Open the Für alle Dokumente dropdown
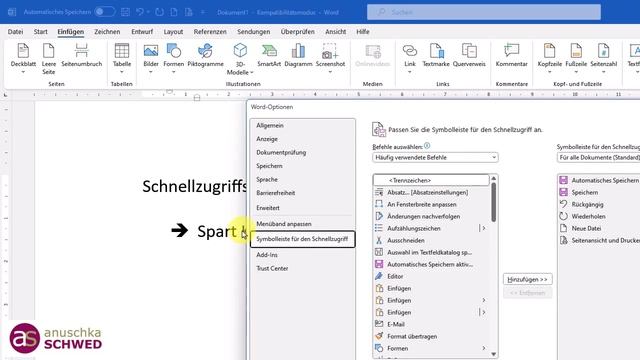This screenshot has width=640, height=360. pyautogui.click(x=598, y=157)
